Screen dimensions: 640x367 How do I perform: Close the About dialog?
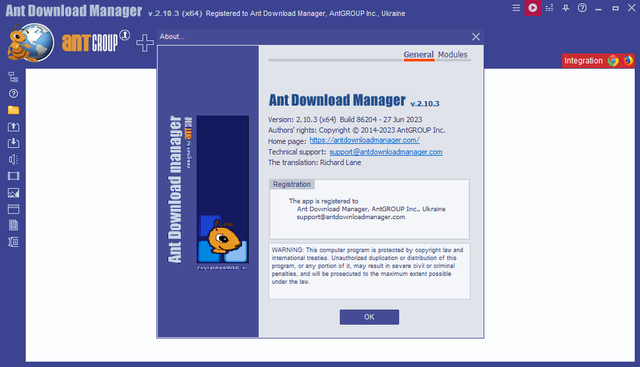[476, 37]
